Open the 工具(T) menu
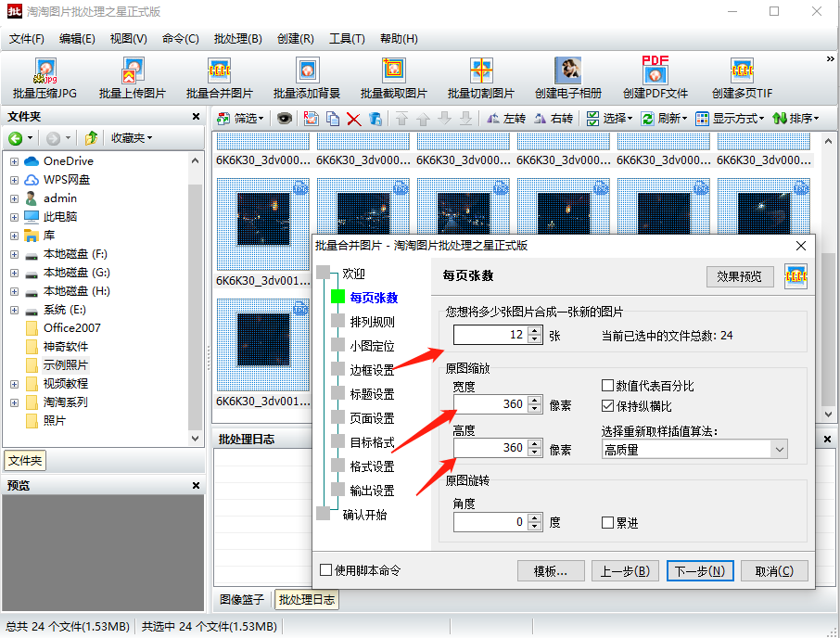840x638 pixels. [347, 39]
